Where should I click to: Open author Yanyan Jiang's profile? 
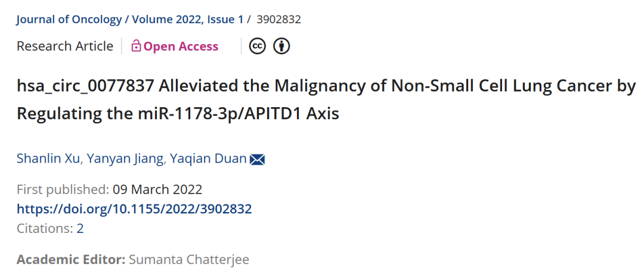click(125, 158)
